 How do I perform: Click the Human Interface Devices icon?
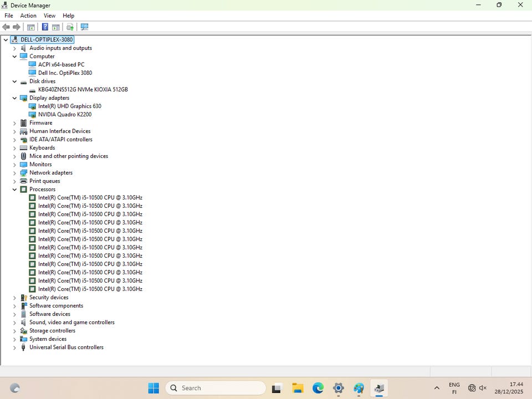tap(23, 131)
